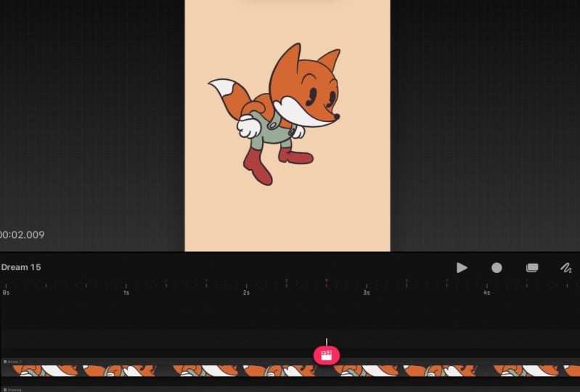Select the Drawing track label
The height and width of the screenshot is (392, 580).
(x=15, y=390)
